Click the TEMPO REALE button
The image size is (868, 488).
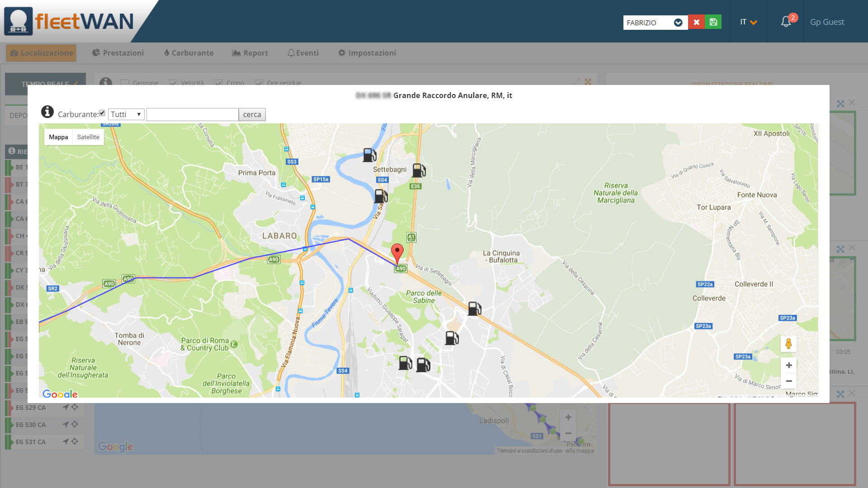[x=45, y=84]
